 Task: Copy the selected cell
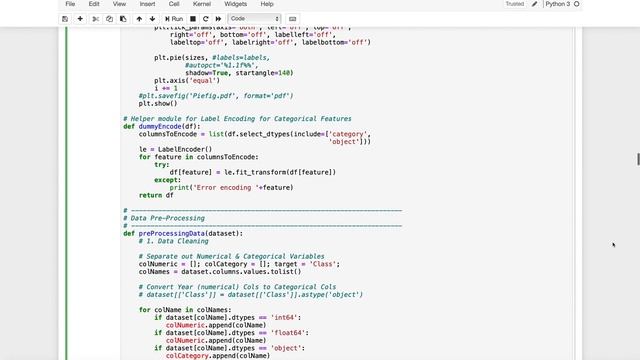click(x=109, y=19)
